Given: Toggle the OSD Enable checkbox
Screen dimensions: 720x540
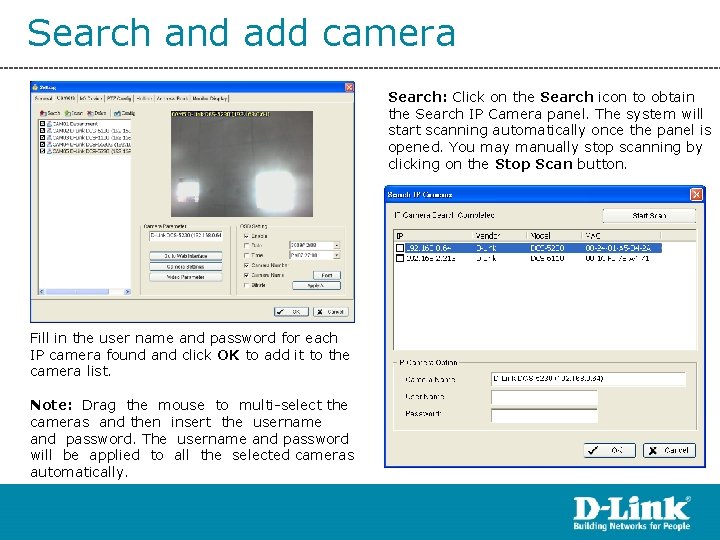Looking at the screenshot, I should (247, 236).
